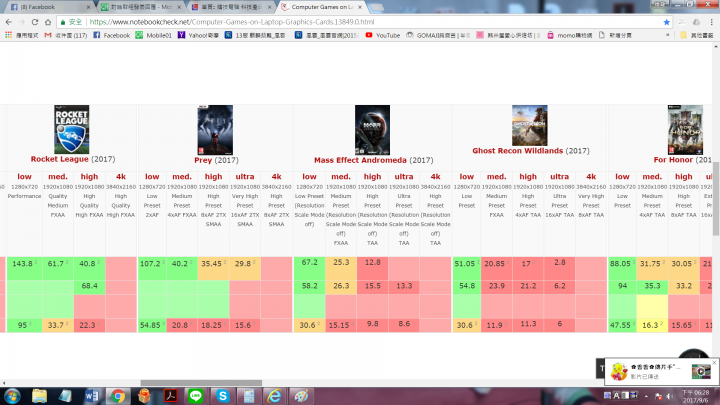
Task: Switch to the second tab (Mobile01)
Action: point(140,7)
